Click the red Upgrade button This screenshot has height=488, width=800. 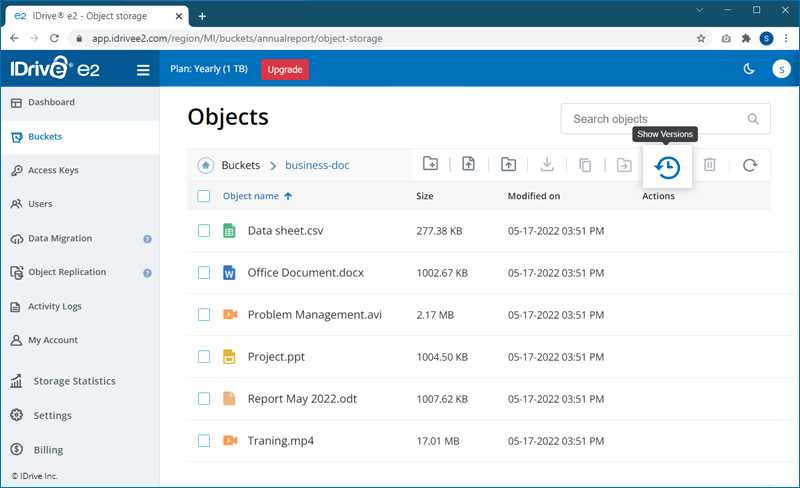(285, 70)
